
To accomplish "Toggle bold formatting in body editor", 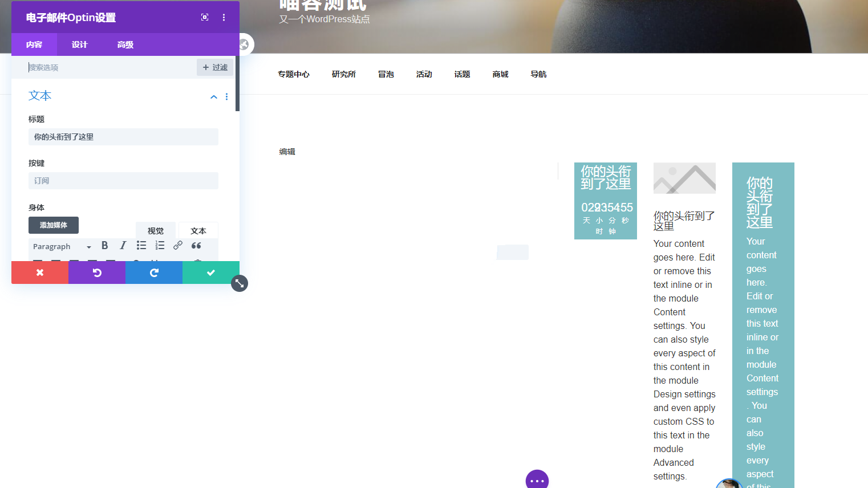I will coord(105,246).
